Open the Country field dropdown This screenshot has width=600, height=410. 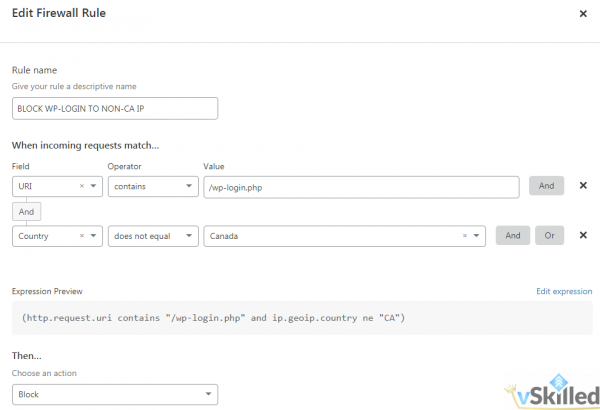pos(93,236)
